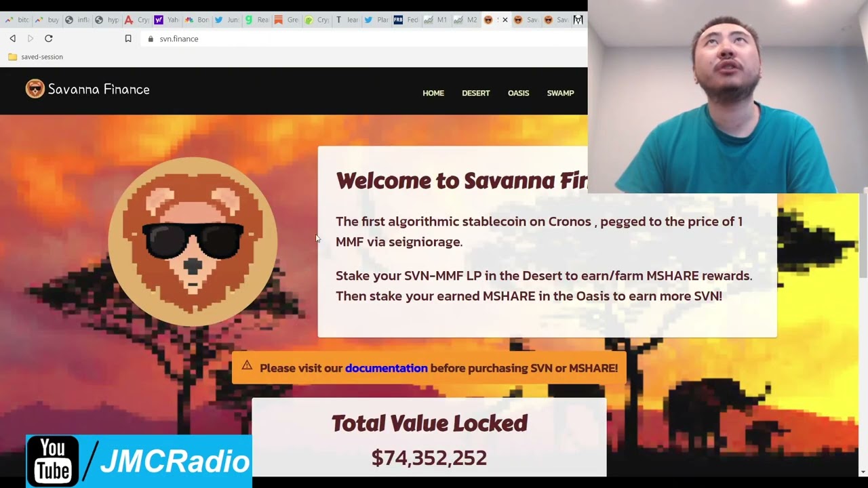Click the 'Welcome to Savanna' heading
Viewport: 868px width, 488px height.
pos(461,181)
